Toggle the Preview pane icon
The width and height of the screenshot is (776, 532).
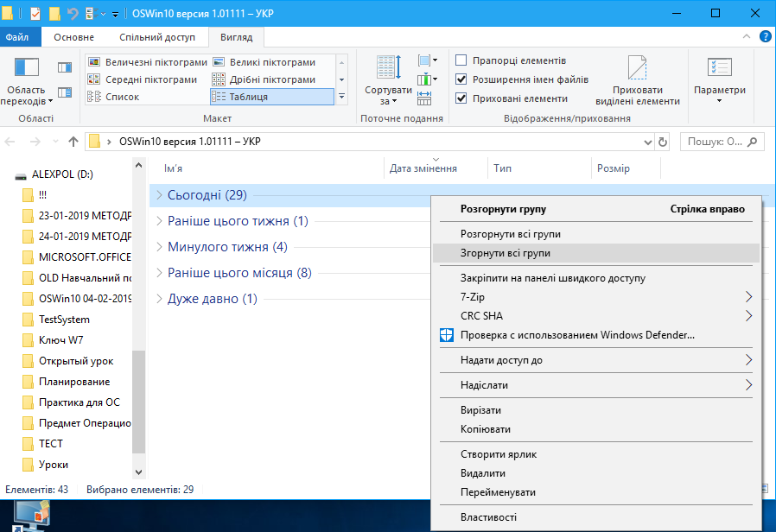click(65, 67)
